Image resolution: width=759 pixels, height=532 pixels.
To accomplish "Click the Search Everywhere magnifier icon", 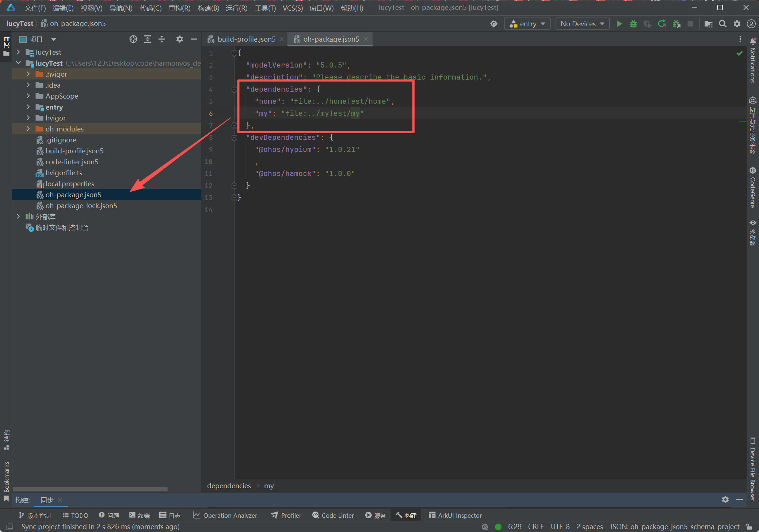I will tap(722, 24).
